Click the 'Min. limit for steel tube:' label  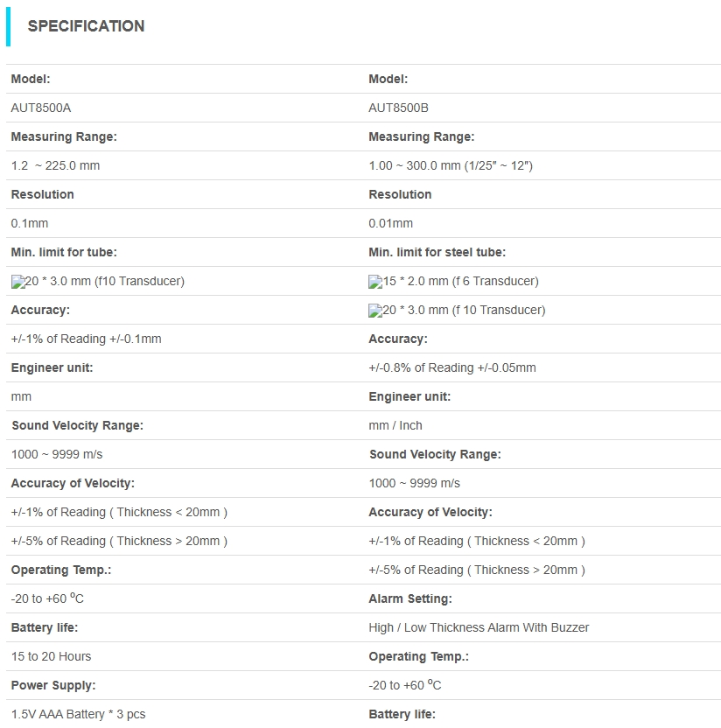click(437, 252)
